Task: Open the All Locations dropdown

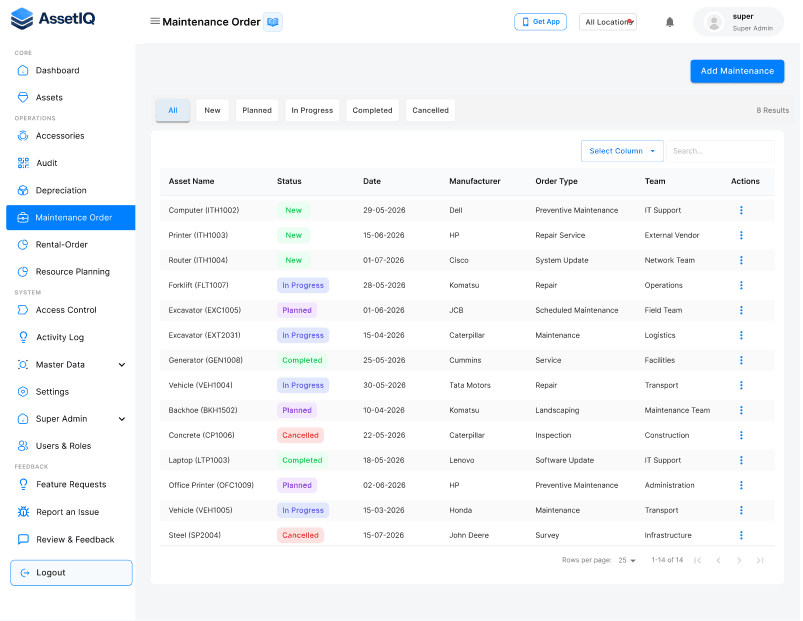Action: [608, 22]
